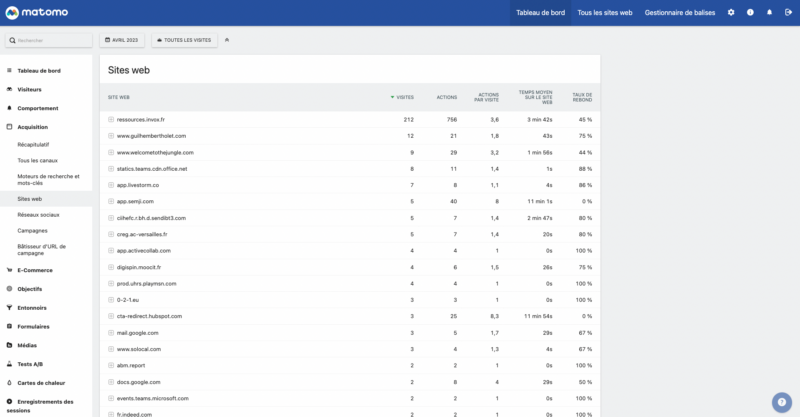Expand Cartes de chaleur sidebar section

(41, 383)
